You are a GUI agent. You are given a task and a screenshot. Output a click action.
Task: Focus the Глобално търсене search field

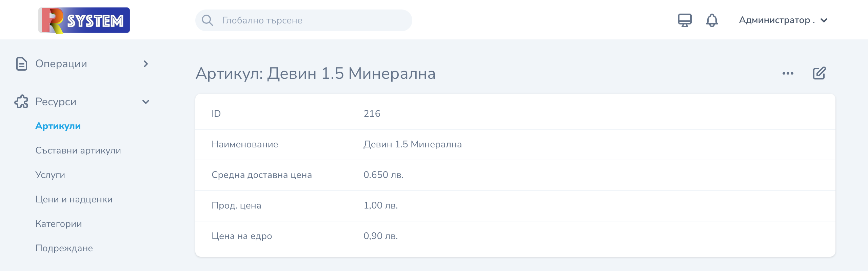coord(304,20)
